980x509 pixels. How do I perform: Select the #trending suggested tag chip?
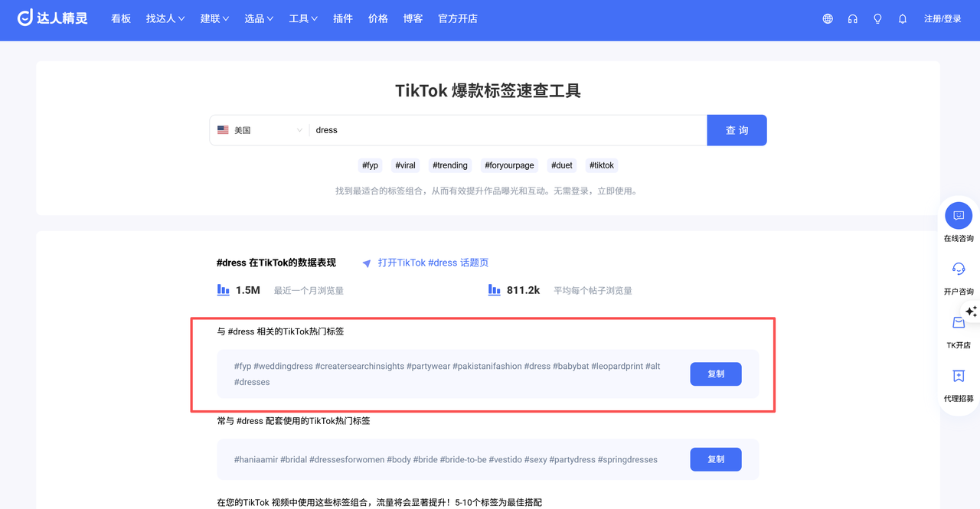click(449, 165)
